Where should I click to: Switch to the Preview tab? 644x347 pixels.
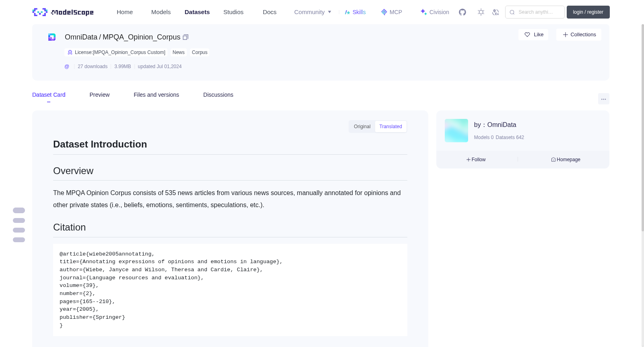pyautogui.click(x=99, y=95)
